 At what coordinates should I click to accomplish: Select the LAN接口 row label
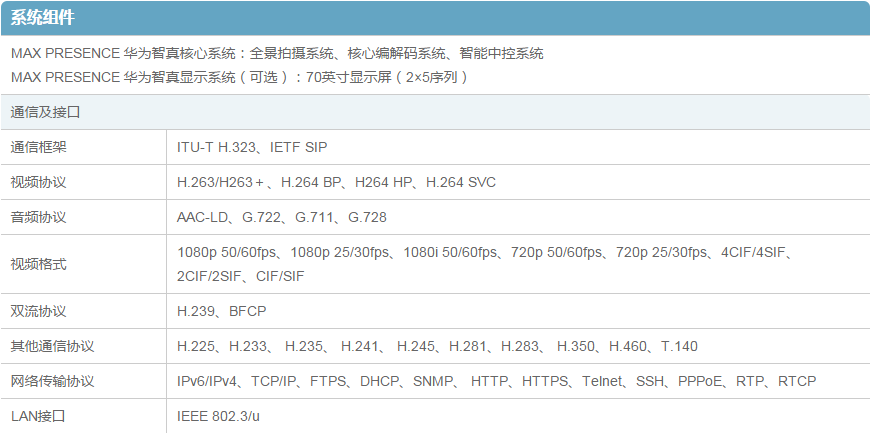(37, 415)
